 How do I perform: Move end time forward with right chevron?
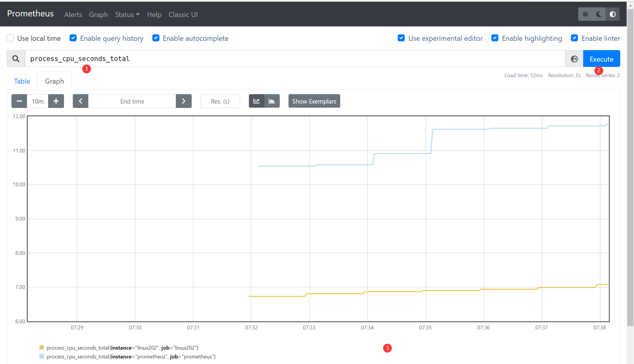pos(184,101)
